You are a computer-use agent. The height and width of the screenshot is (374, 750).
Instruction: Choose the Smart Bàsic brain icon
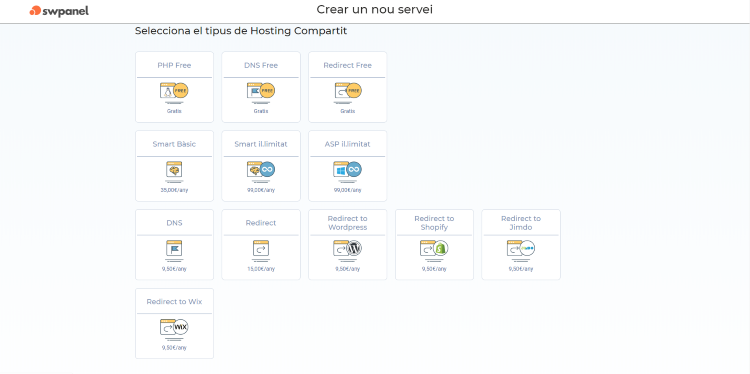pyautogui.click(x=174, y=170)
